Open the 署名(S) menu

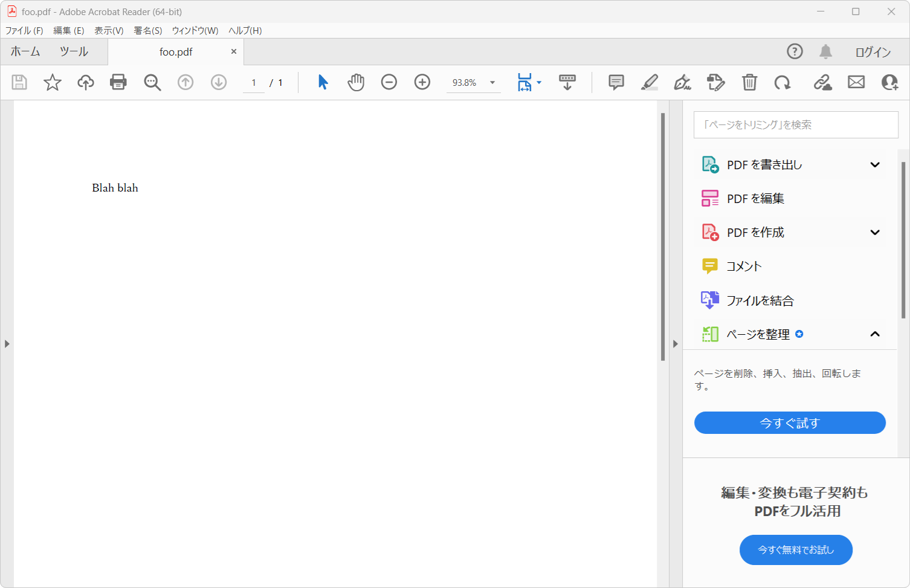[x=148, y=31]
